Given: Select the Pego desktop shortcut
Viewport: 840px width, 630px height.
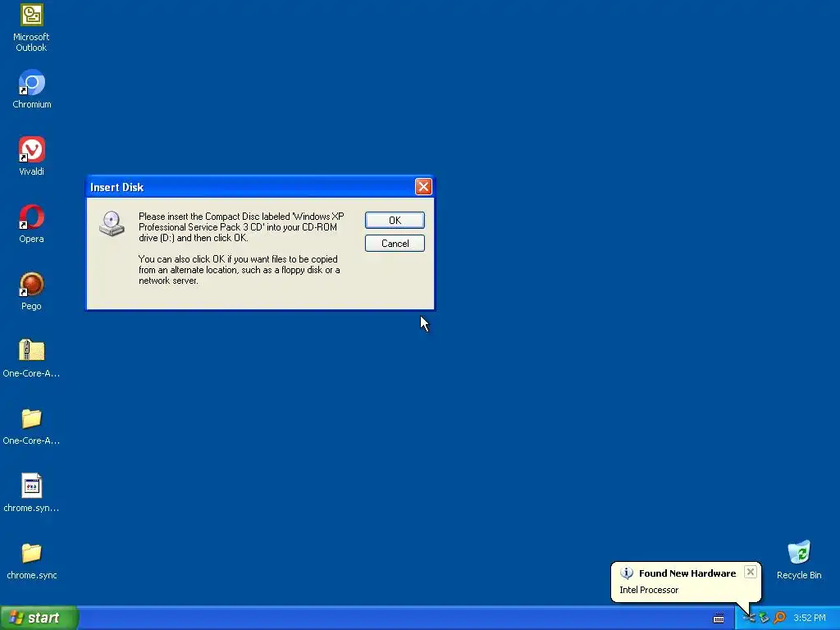Looking at the screenshot, I should tap(32, 284).
